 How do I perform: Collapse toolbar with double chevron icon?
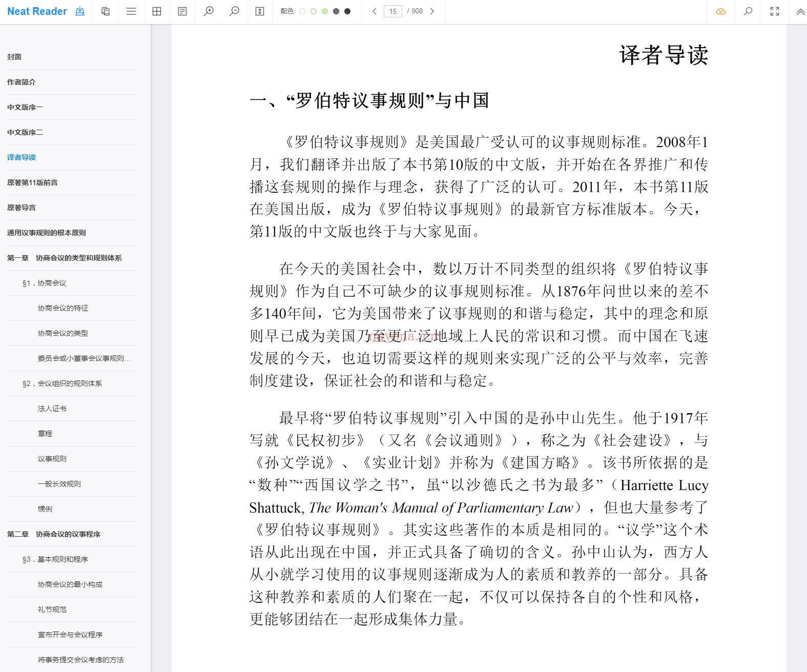(x=800, y=11)
